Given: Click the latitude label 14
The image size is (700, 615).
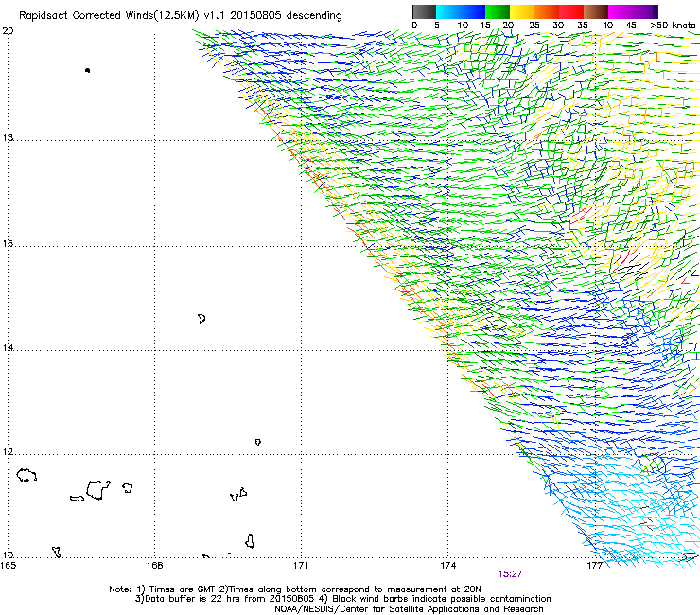Looking at the screenshot, I should (8, 348).
